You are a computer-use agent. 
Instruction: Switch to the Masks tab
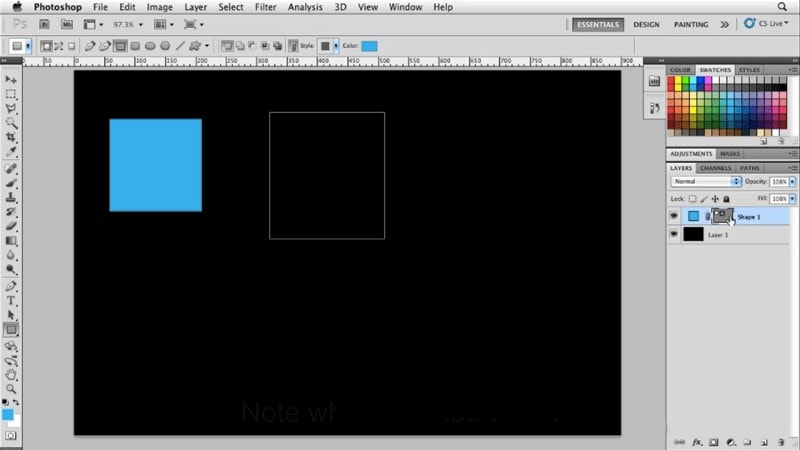(x=730, y=154)
